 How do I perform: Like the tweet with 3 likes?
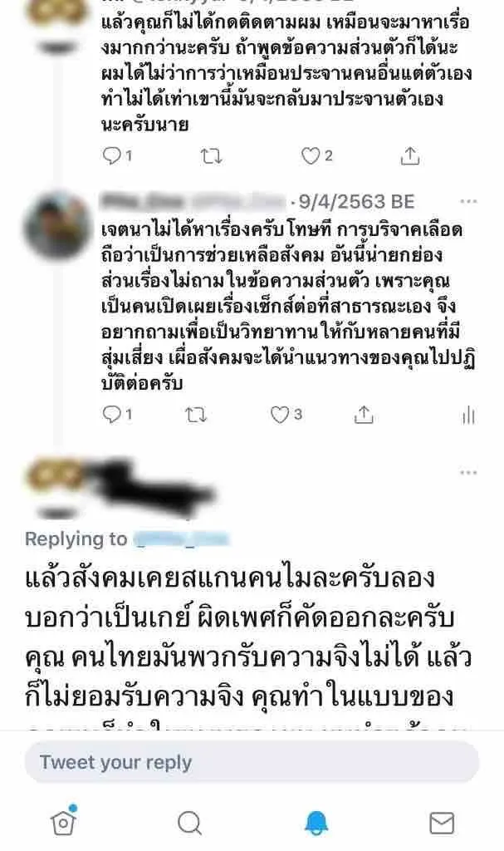click(286, 415)
